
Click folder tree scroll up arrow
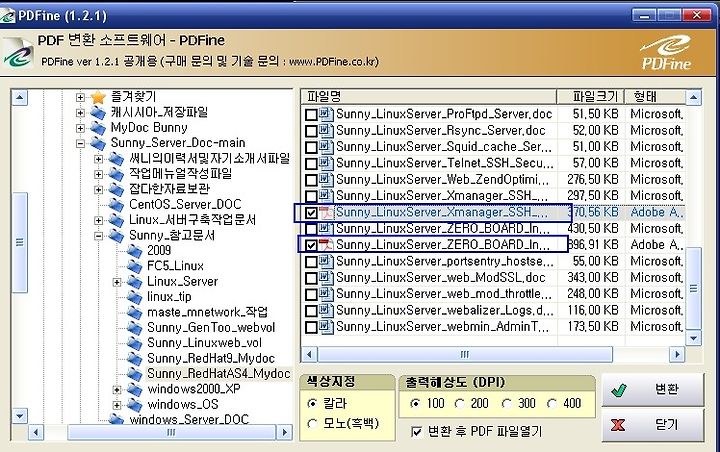(19, 97)
